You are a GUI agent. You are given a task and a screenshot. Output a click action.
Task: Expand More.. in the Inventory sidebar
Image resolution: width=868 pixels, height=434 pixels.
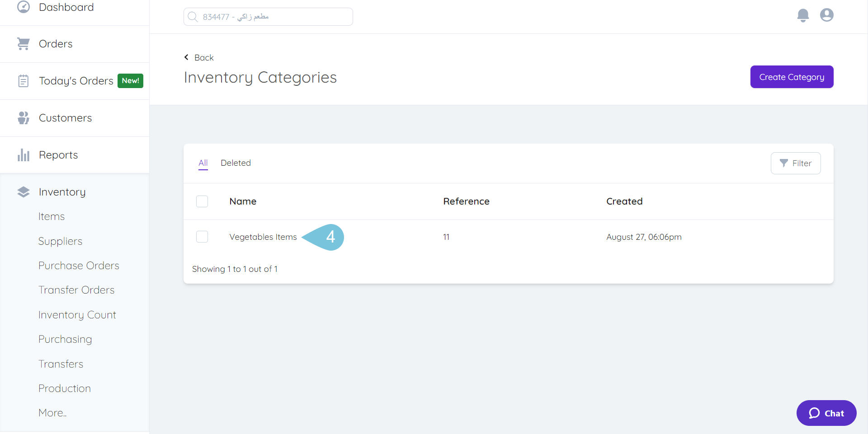point(52,412)
